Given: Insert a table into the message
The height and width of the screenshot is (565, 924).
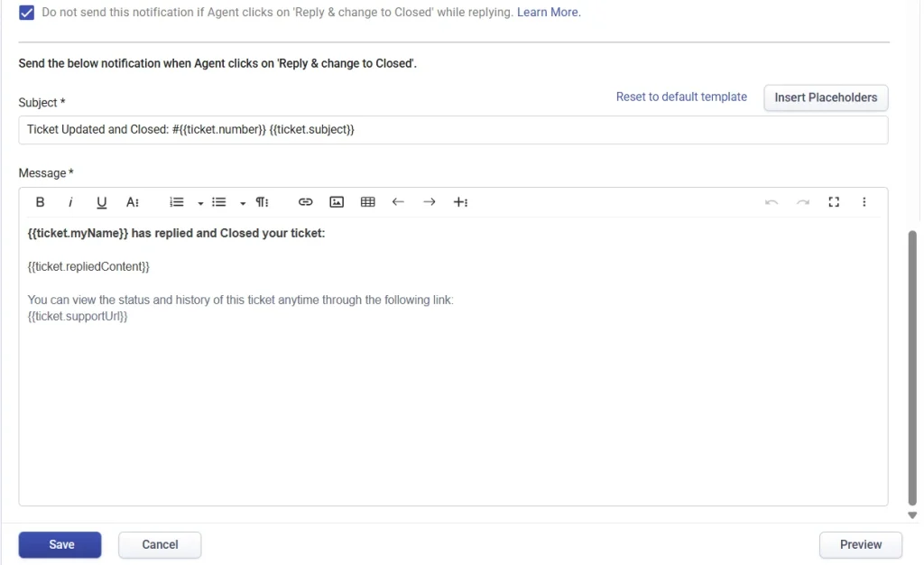Looking at the screenshot, I should [x=367, y=201].
